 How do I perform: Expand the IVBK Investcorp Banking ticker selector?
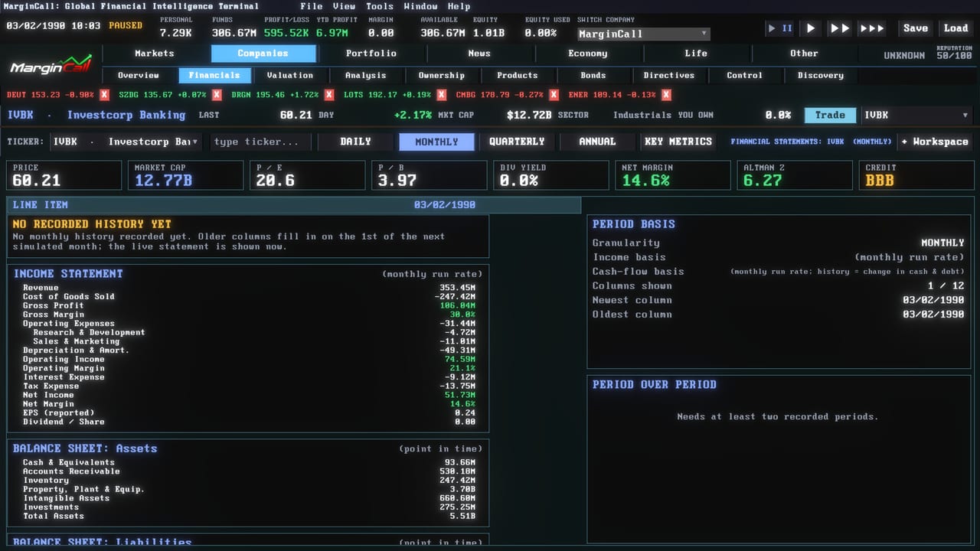click(126, 142)
